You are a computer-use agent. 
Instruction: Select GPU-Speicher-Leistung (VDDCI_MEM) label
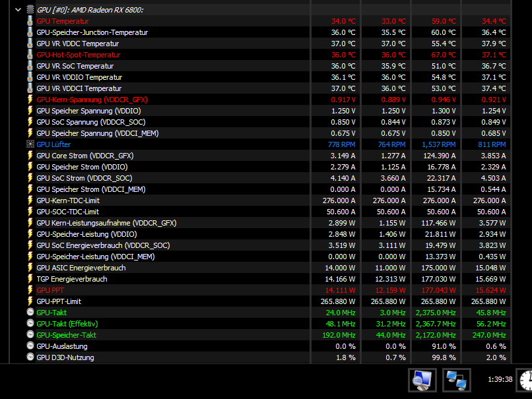[96, 257]
